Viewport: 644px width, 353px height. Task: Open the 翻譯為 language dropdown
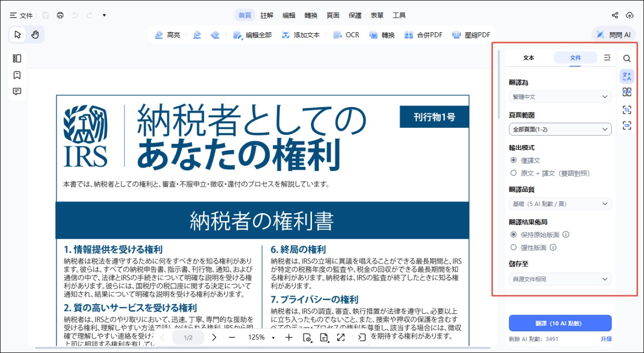[560, 97]
